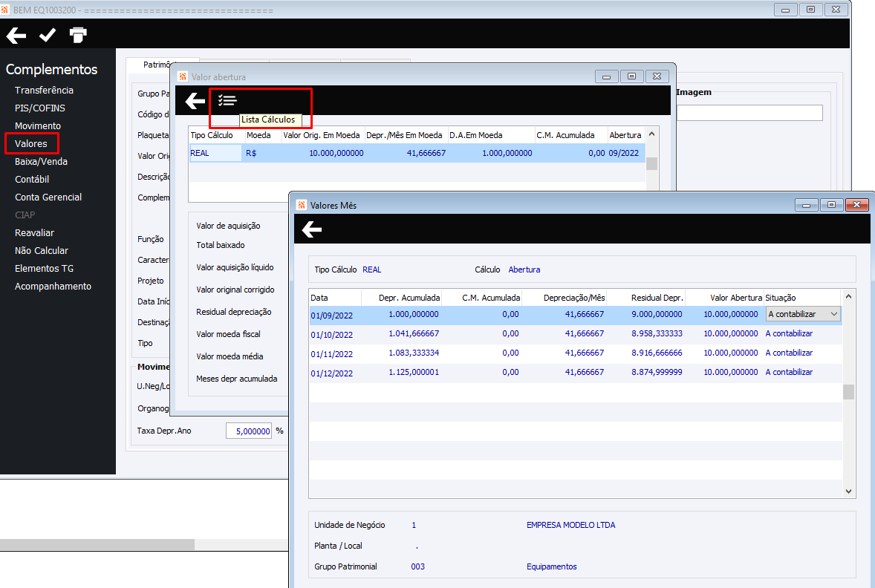Click the Depr. Acumulada column header
Screen dimensions: 875x588
409,298
